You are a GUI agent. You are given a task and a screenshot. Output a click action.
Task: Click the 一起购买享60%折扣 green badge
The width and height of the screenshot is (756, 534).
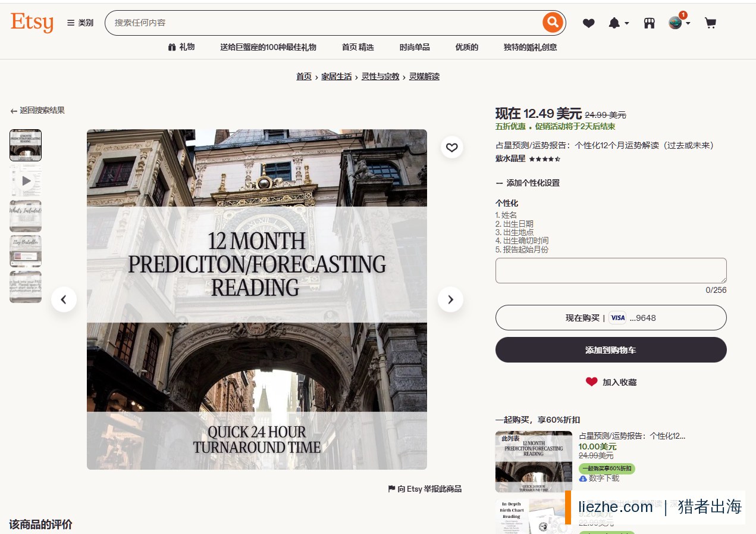[607, 469]
